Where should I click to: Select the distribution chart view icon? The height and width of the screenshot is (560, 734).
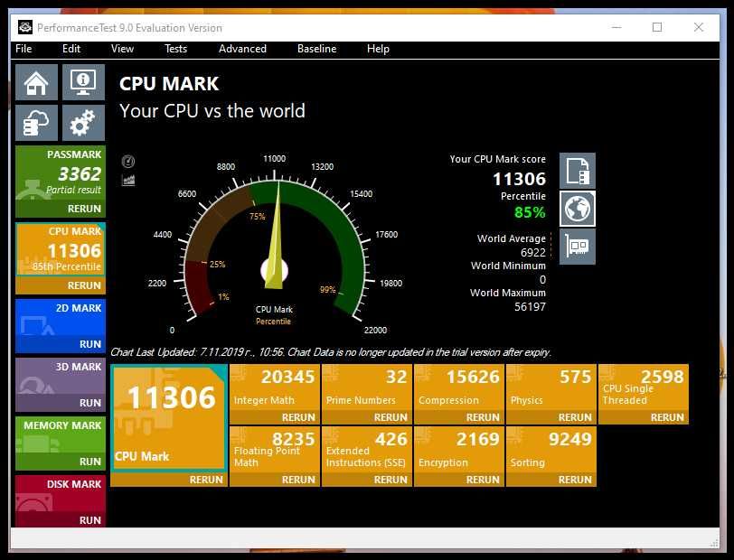coord(128,180)
